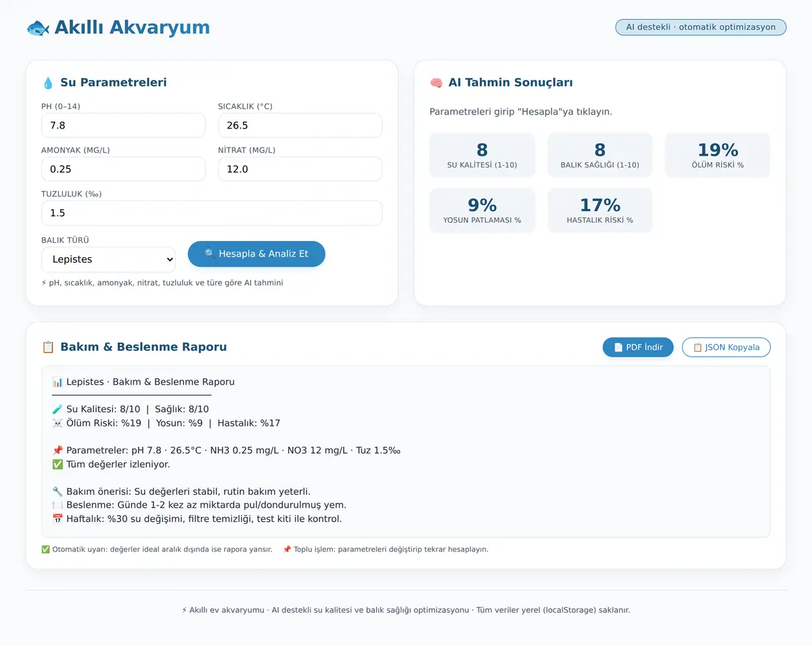The height and width of the screenshot is (645, 812).
Task: Click the magnifier icon in Hesapla button
Action: pyautogui.click(x=210, y=254)
